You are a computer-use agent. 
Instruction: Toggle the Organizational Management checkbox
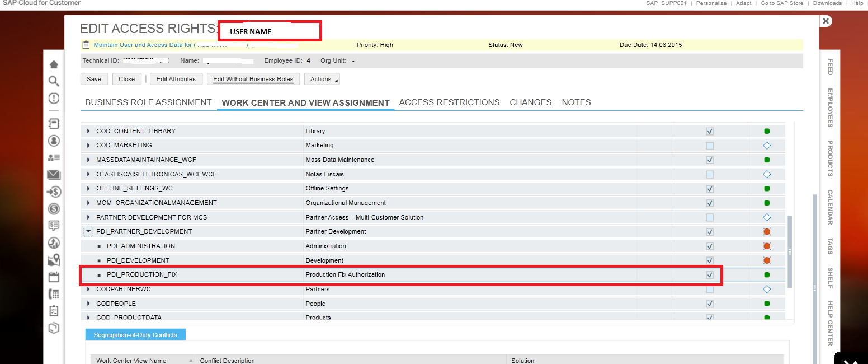710,203
